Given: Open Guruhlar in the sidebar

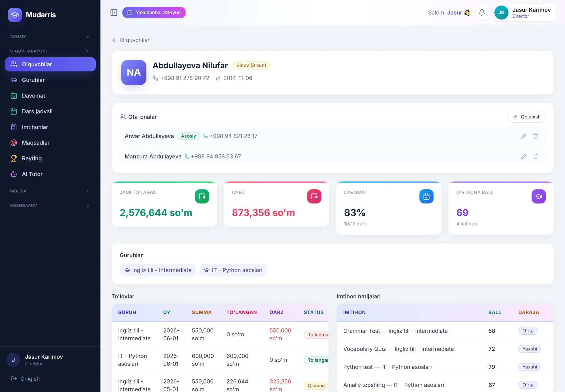Looking at the screenshot, I should (50, 80).
